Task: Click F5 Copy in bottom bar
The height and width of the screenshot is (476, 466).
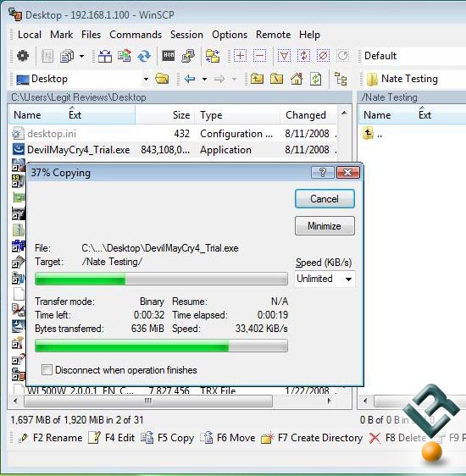Action: coord(167,438)
